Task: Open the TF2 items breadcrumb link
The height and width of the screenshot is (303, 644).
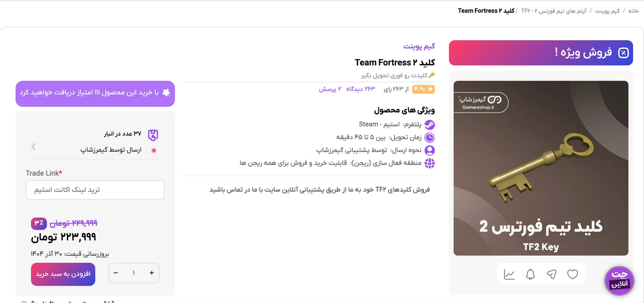Action: click(554, 11)
